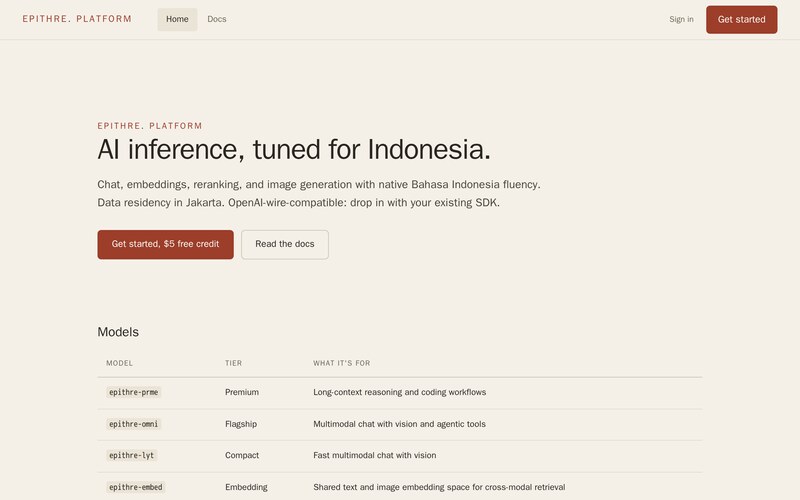This screenshot has width=800, height=500.
Task: Select the Home nav tab
Action: [x=177, y=19]
